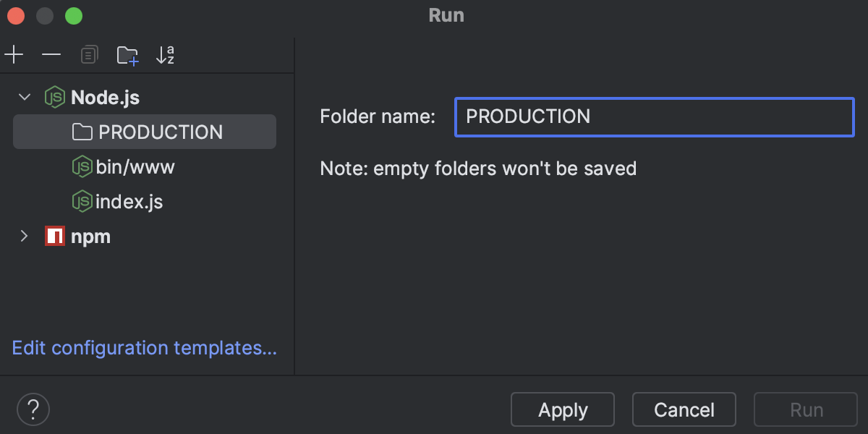Open the help question mark button

pos(33,409)
